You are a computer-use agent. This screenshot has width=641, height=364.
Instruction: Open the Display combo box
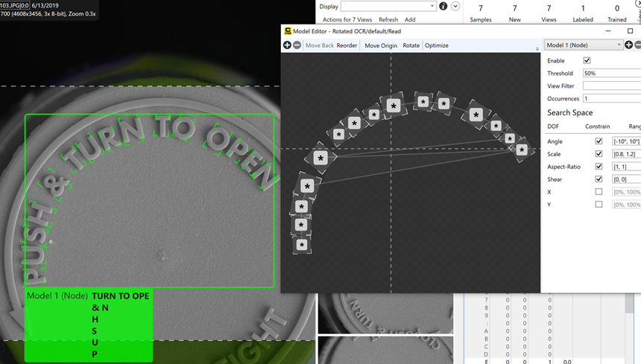coord(388,6)
